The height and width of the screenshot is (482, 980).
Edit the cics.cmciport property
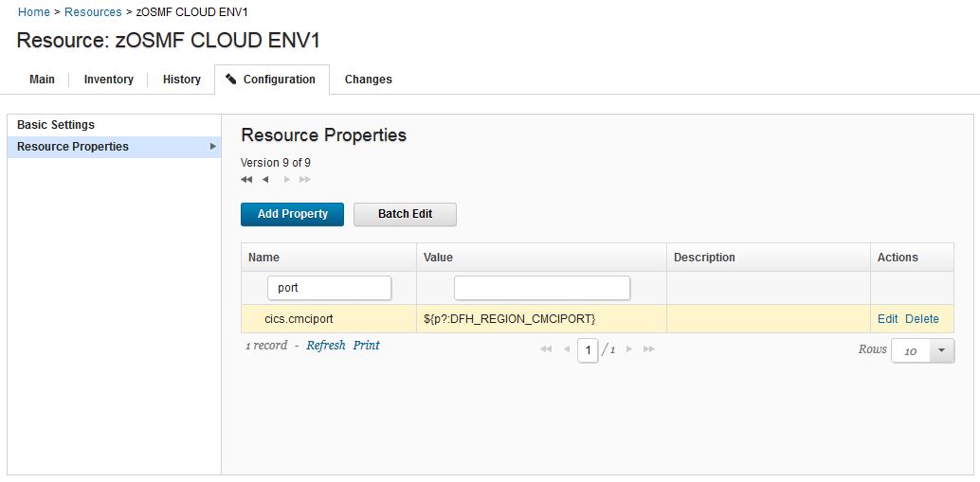(887, 319)
